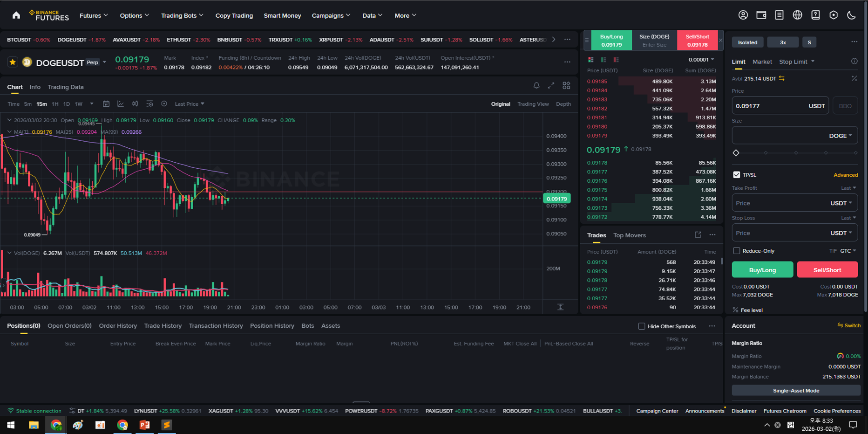Image resolution: width=868 pixels, height=434 pixels.
Task: Change order book tick size 0.00001
Action: point(701,60)
